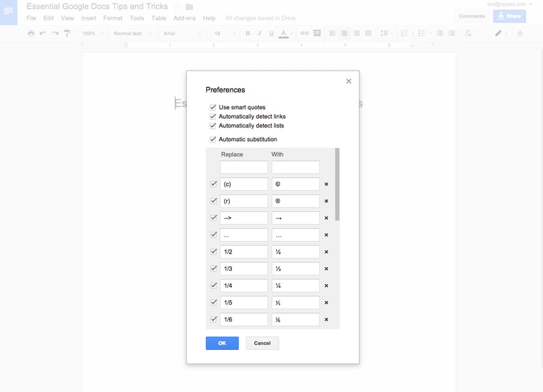Viewport: 543px width, 392px height.
Task: Click the Left align icon
Action: [332, 33]
